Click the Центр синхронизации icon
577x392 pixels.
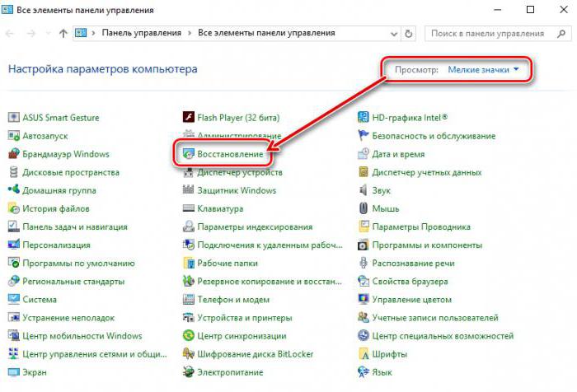click(189, 336)
